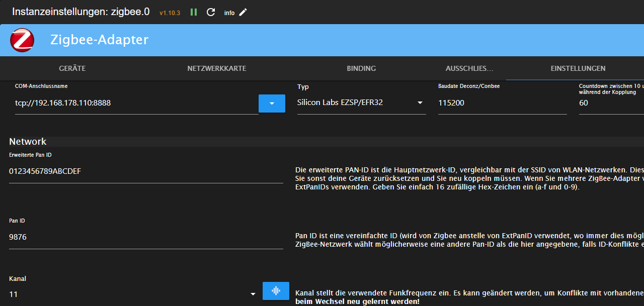Click the restart instance icon
This screenshot has width=644, height=306.
click(x=211, y=12)
